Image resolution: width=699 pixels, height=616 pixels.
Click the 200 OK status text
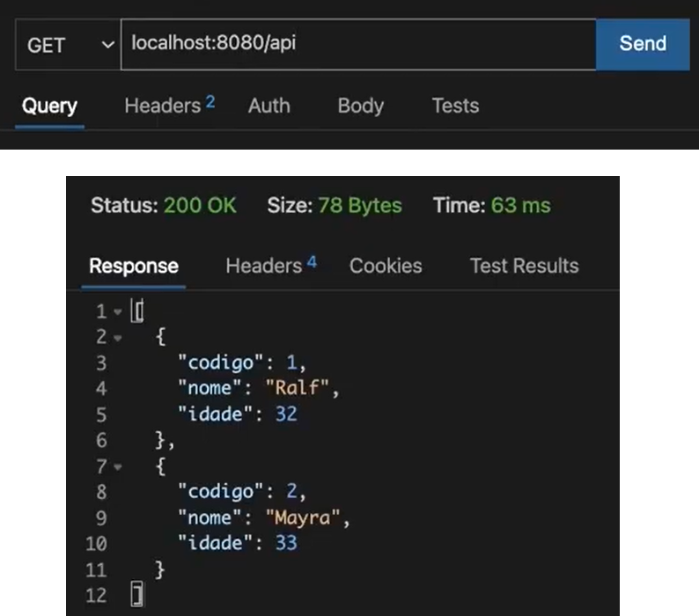click(200, 206)
